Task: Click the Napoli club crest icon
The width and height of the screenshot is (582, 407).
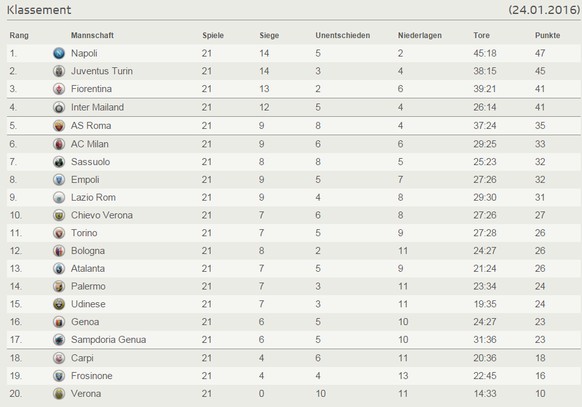Action: click(x=59, y=53)
